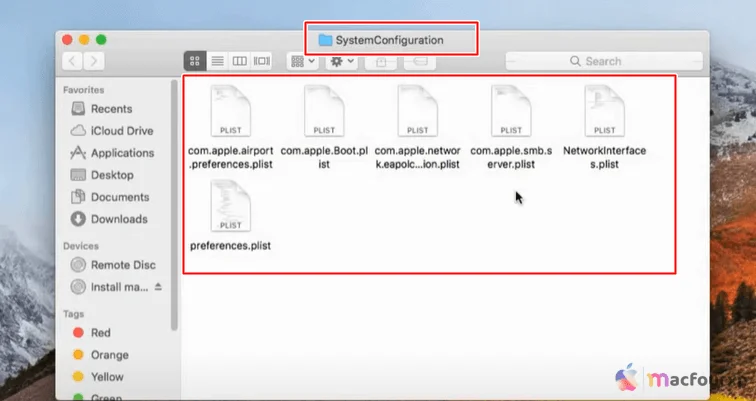Open the gear action menu
Image resolution: width=756 pixels, height=401 pixels.
(342, 61)
